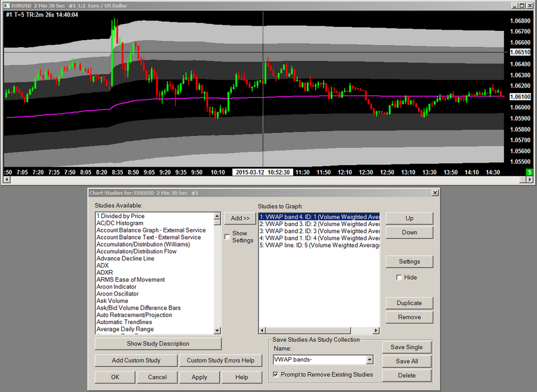Open Settings for the selected study
Image resolution: width=537 pixels, height=392 pixels.
click(x=409, y=262)
